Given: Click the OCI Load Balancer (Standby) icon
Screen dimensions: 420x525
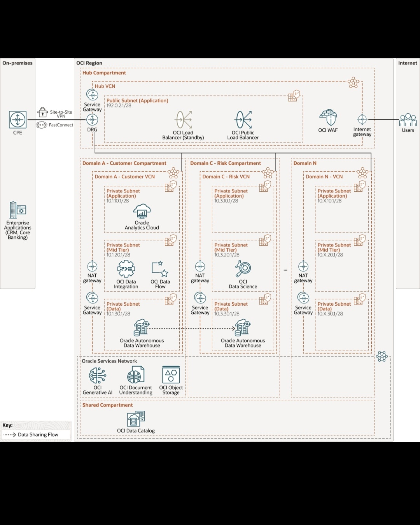Looking at the screenshot, I should pyautogui.click(x=184, y=120).
